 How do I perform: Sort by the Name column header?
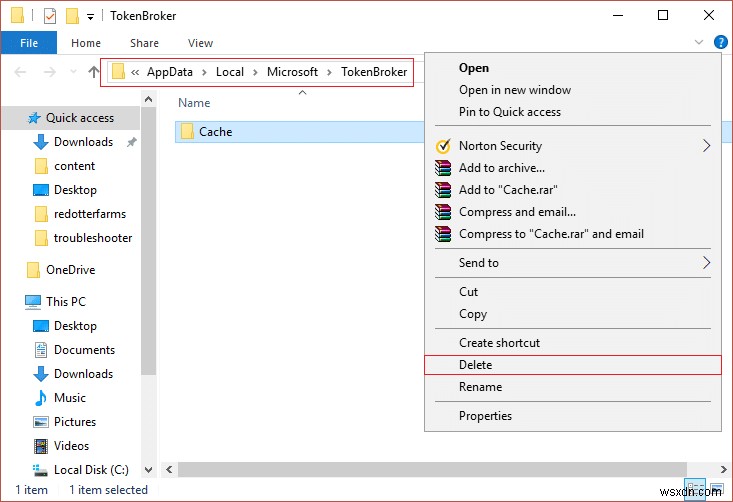pos(194,103)
